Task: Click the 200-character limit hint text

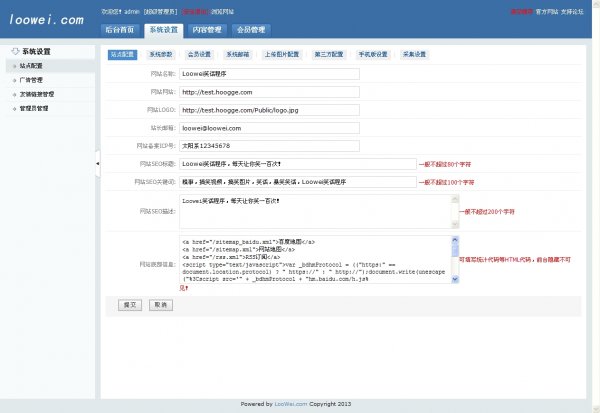Action: [x=487, y=212]
